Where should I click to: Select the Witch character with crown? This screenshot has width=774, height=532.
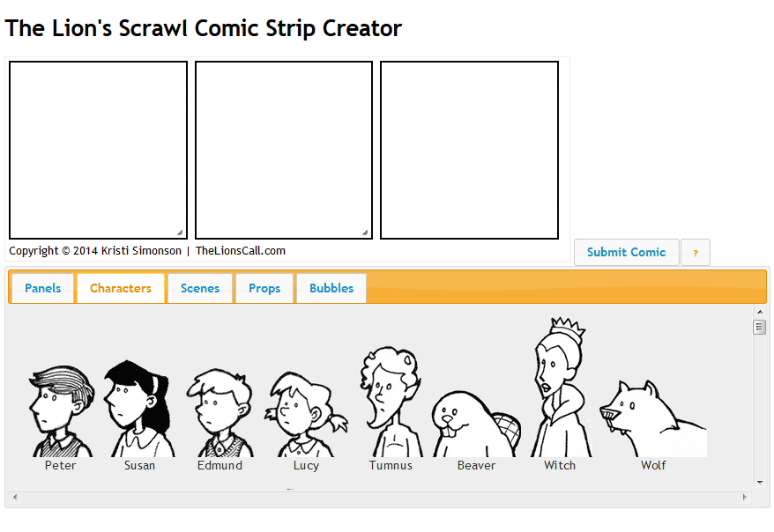pyautogui.click(x=561, y=388)
